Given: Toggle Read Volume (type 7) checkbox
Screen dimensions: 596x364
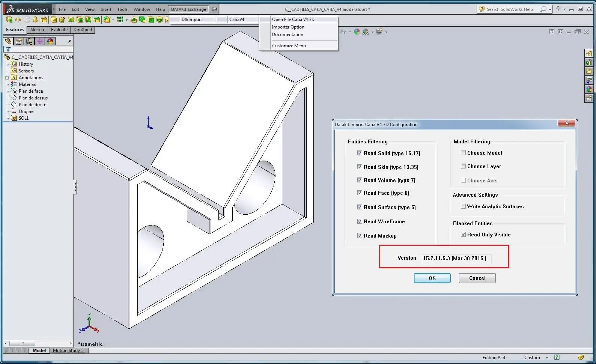Looking at the screenshot, I should (x=360, y=180).
